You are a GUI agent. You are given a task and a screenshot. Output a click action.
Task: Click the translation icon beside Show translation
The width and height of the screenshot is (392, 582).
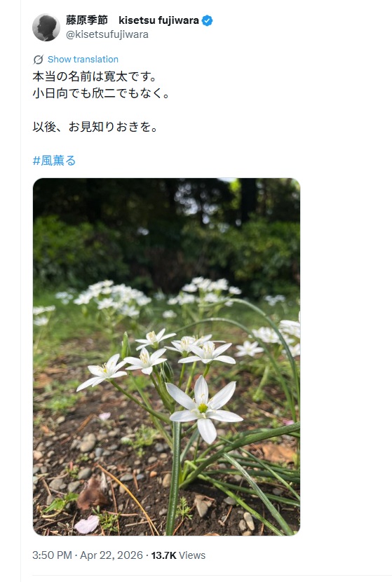[x=39, y=60]
